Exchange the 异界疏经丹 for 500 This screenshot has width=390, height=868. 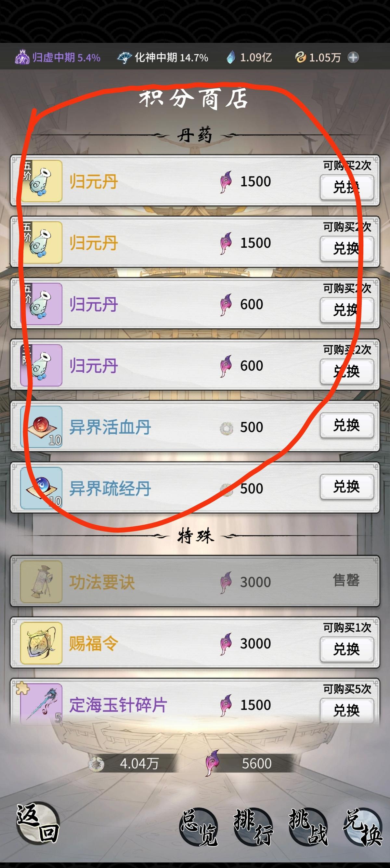click(x=346, y=487)
